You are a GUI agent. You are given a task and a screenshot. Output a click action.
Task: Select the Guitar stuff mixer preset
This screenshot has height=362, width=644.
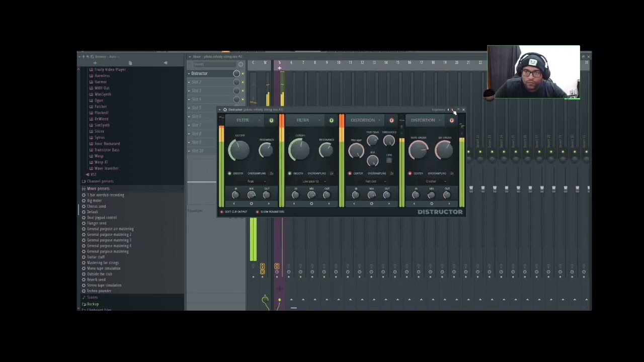96,257
